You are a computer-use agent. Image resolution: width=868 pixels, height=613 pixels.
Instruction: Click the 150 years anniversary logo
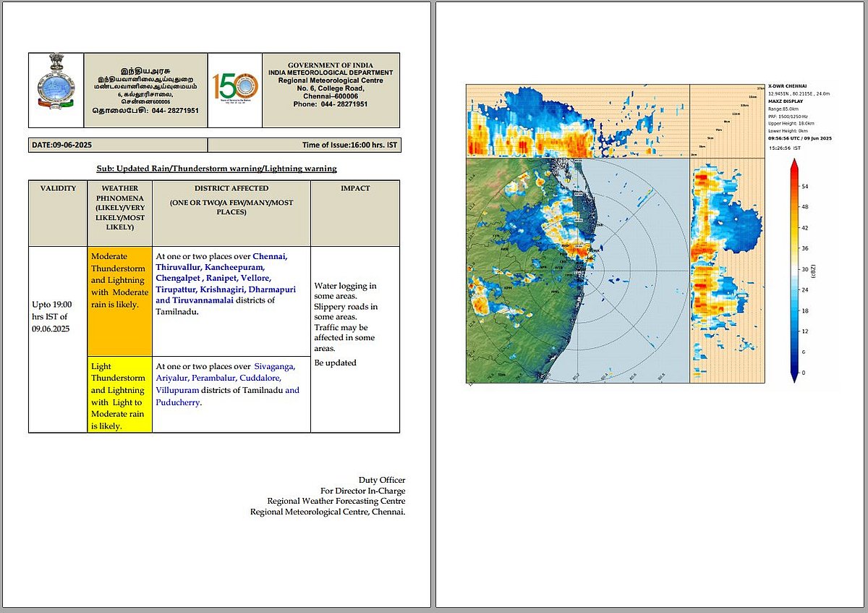[234, 90]
